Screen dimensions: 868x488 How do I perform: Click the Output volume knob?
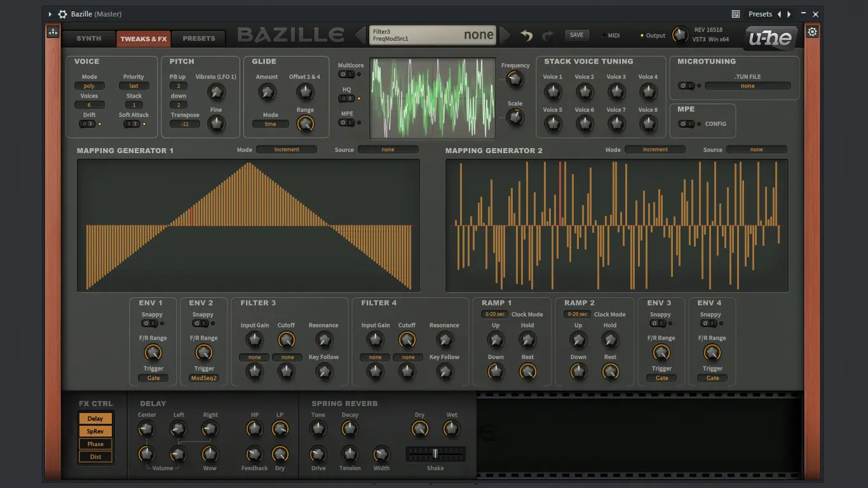point(680,34)
